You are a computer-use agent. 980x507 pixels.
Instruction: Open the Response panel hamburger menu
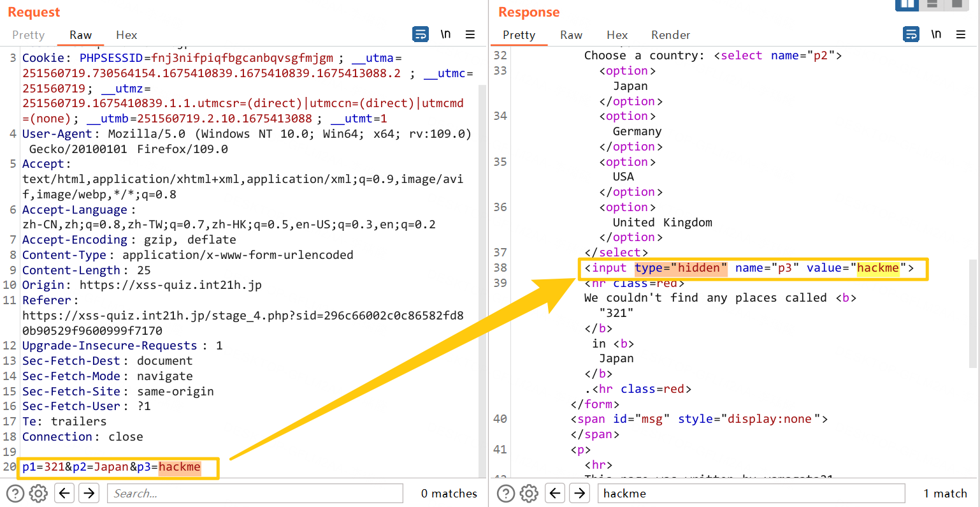[961, 34]
